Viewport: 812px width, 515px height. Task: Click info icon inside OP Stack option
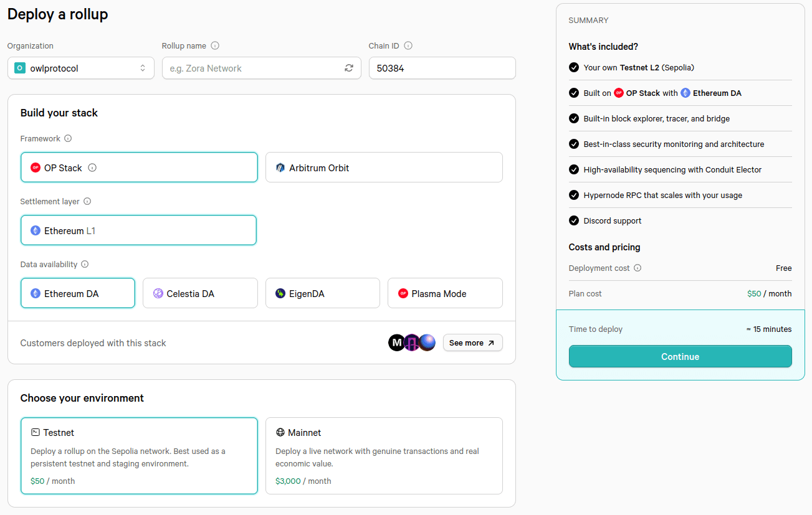pyautogui.click(x=92, y=168)
